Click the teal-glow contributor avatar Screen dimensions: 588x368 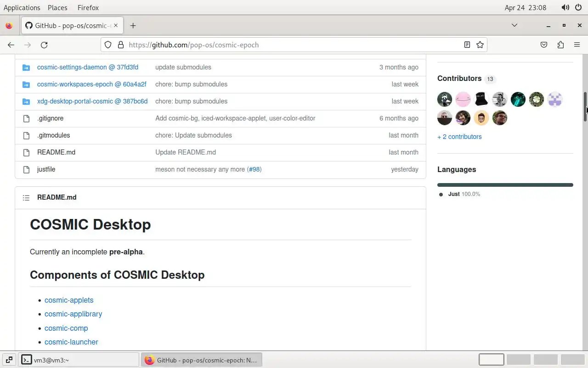[518, 99]
